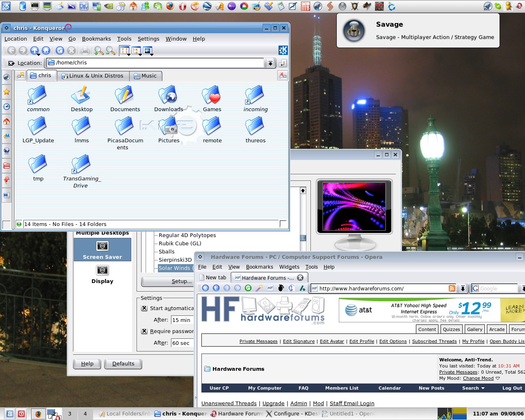Go back in Opera with the Back arrow
This screenshot has height=420, width=525.
(205, 288)
